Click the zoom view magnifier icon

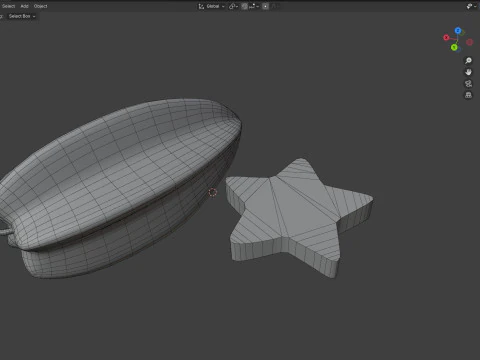(468, 60)
